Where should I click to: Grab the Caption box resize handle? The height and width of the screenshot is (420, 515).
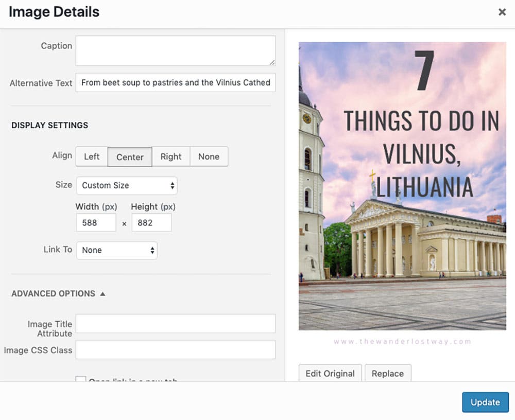coord(272,62)
